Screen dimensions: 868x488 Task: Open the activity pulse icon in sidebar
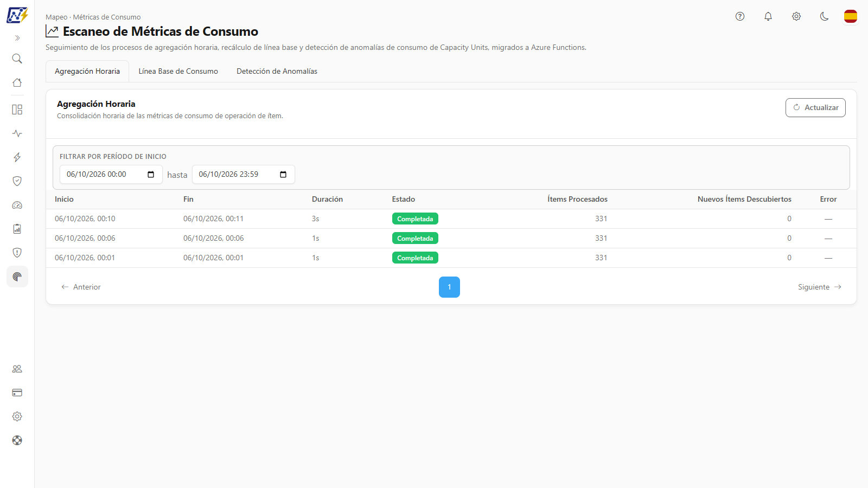coord(17,133)
